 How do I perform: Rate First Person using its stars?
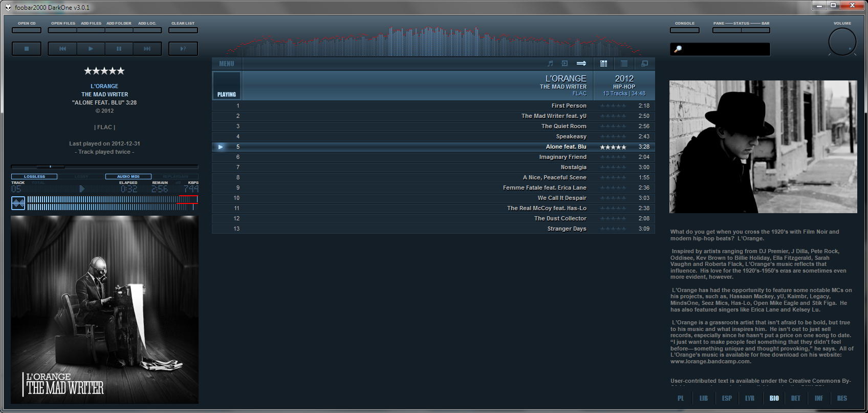613,106
